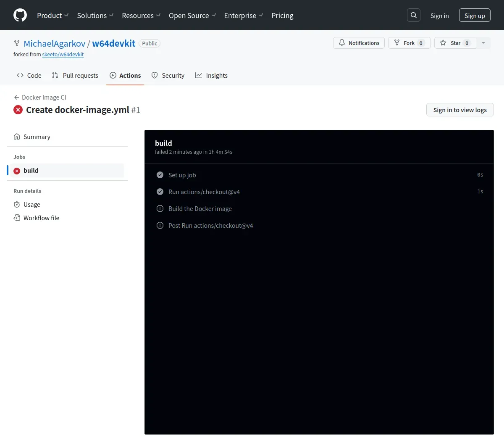
Task: Open the Usage run details
Action: coord(67,204)
